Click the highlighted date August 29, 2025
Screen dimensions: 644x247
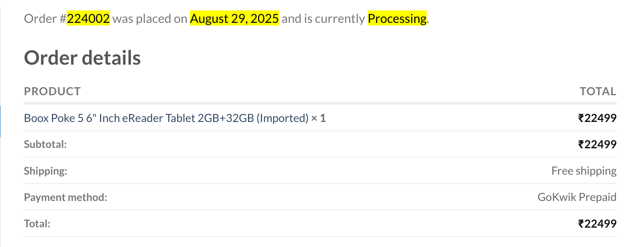point(234,19)
